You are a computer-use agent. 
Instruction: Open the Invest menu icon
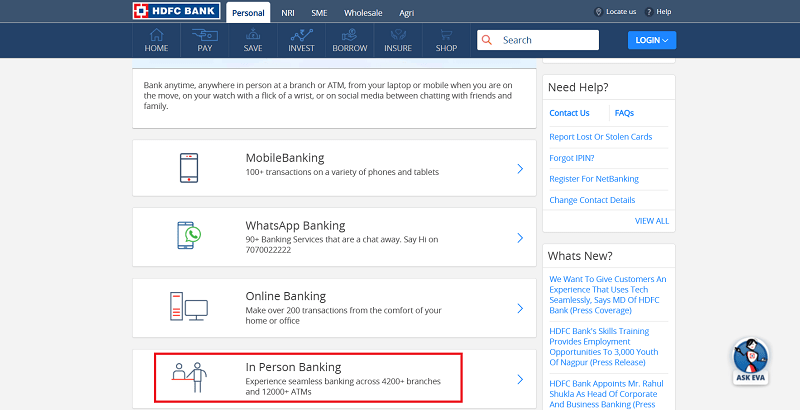click(302, 35)
